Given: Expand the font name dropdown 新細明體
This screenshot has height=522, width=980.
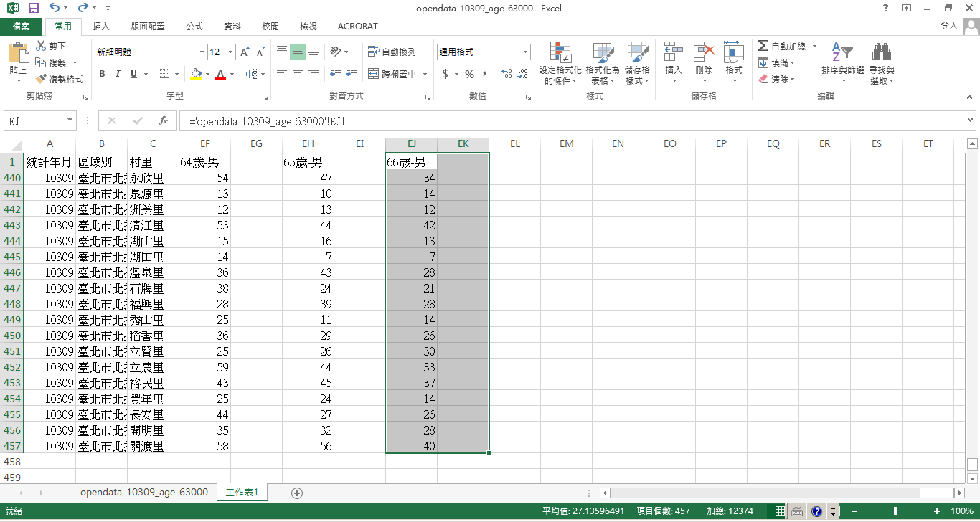Looking at the screenshot, I should pyautogui.click(x=202, y=52).
